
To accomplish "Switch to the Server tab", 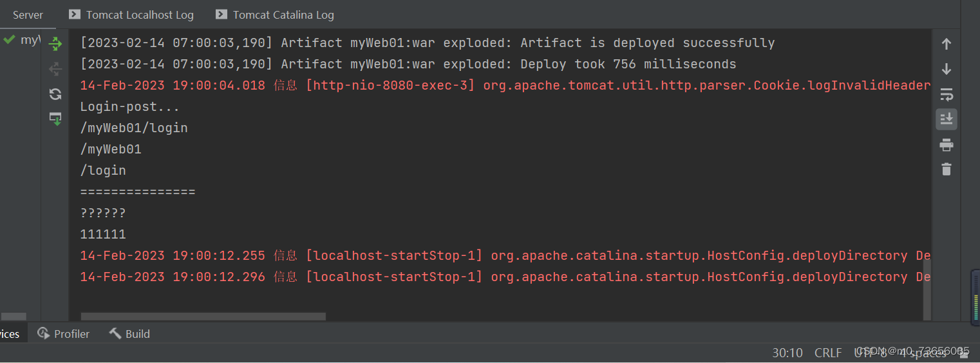I will pos(28,14).
